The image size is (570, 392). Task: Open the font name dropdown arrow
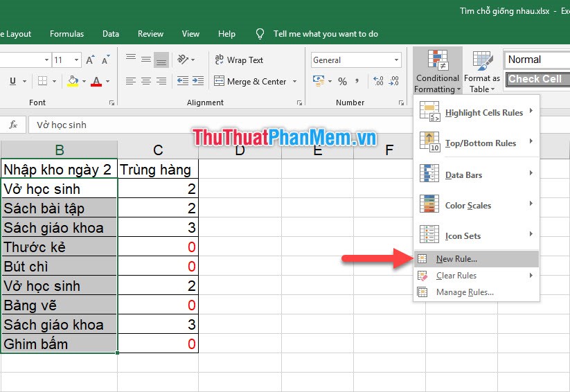tap(46, 60)
